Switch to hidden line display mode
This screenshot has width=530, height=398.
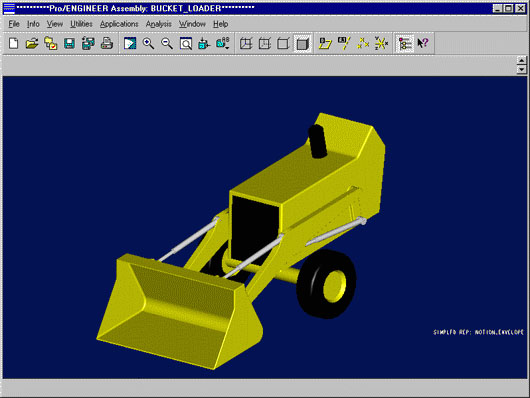[x=265, y=43]
